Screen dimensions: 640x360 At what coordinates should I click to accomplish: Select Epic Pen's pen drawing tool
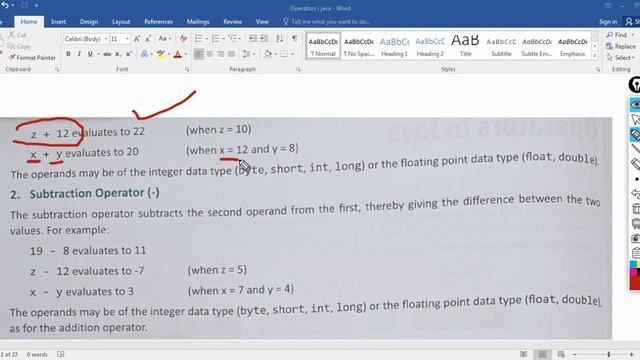point(635,133)
